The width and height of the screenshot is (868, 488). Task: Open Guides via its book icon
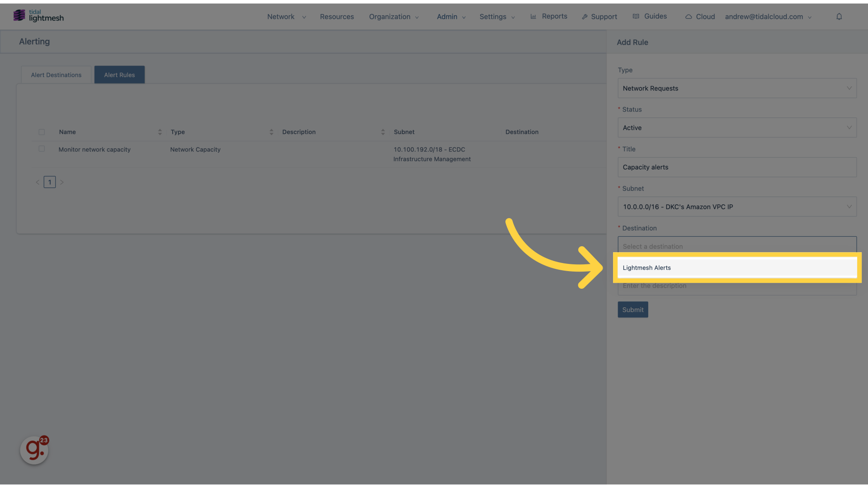637,16
